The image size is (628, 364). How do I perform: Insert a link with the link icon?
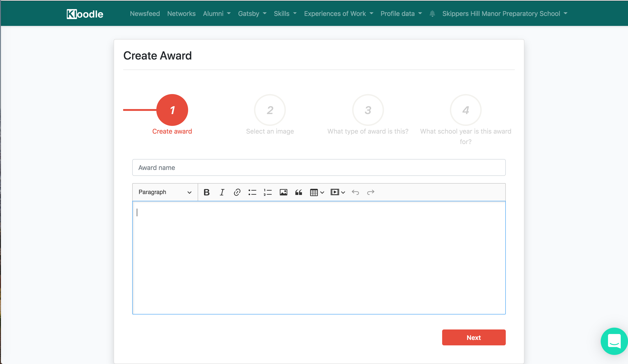click(x=237, y=192)
